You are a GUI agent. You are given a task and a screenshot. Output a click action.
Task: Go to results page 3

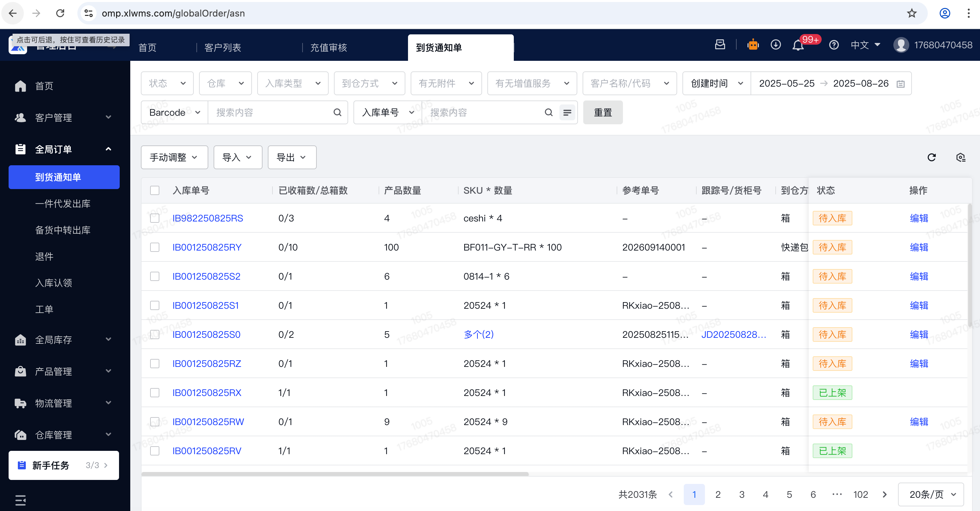coord(742,494)
